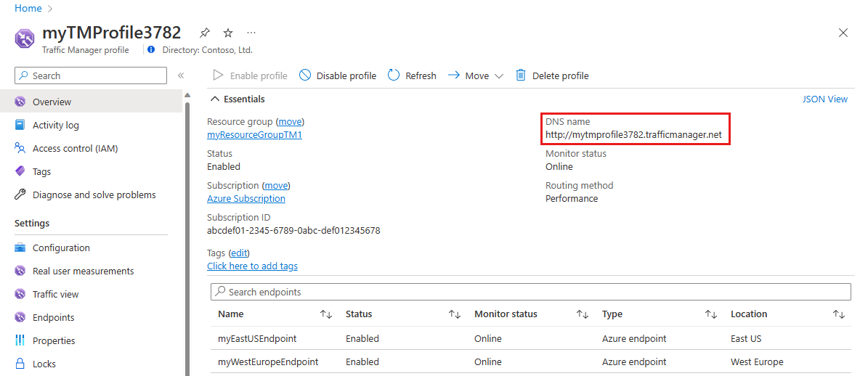
Task: Click the Overview sidebar icon
Action: tap(20, 102)
